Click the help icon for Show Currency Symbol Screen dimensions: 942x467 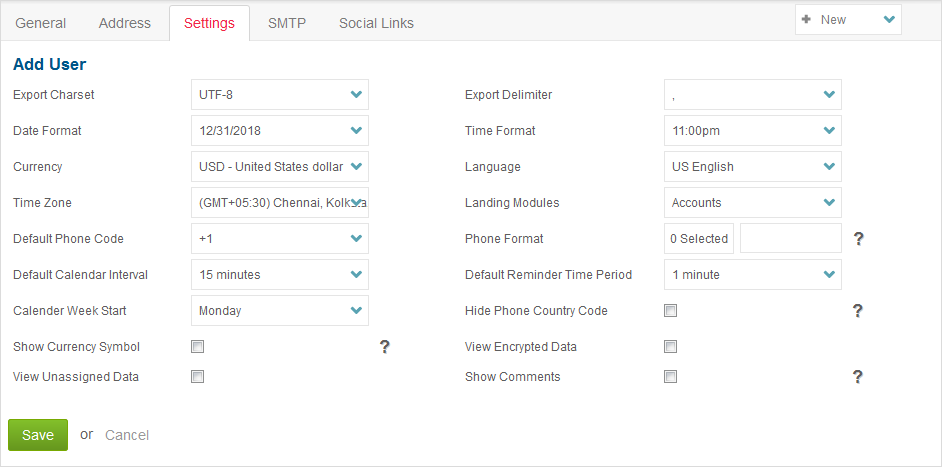click(x=385, y=347)
